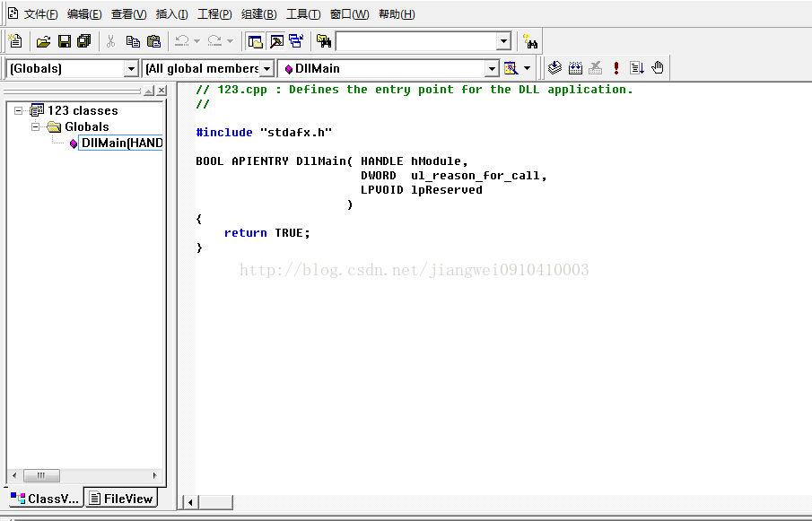The image size is (812, 521).
Task: Save the file with the floppy disk icon
Action: click(x=65, y=41)
